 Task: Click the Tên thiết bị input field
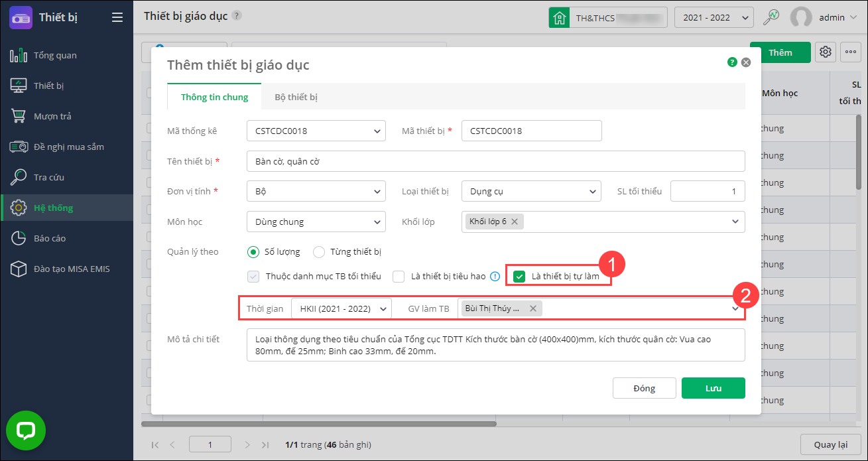(x=495, y=161)
